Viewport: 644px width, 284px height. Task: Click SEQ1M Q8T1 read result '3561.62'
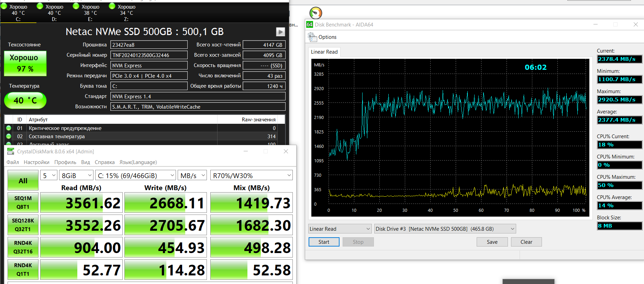[x=81, y=203]
